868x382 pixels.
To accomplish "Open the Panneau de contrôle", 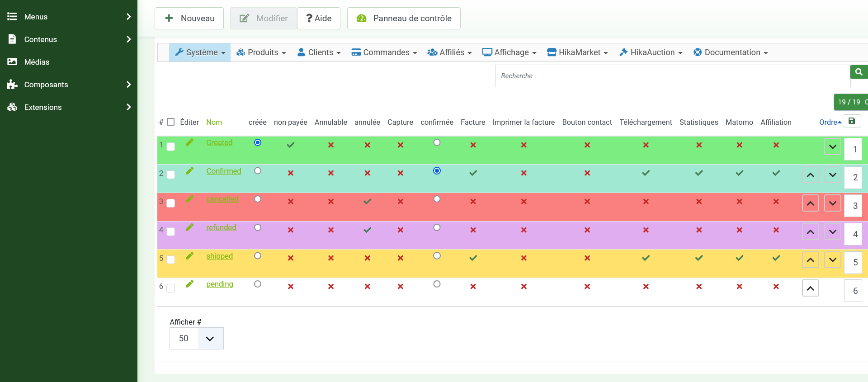I will tap(404, 18).
